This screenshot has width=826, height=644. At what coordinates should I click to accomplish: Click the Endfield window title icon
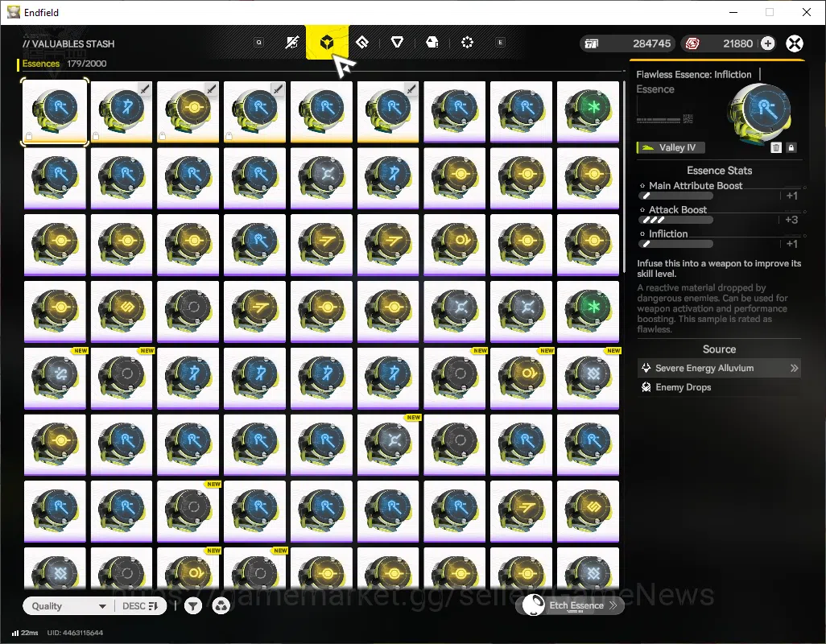[x=13, y=12]
